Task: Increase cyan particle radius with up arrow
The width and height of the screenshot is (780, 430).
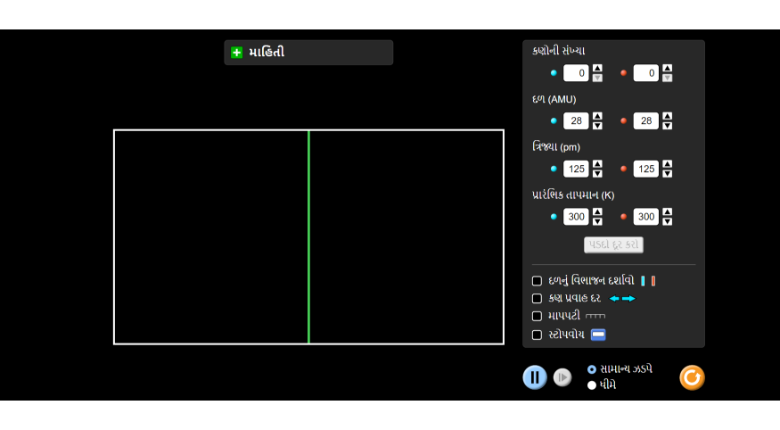Action: pos(597,164)
